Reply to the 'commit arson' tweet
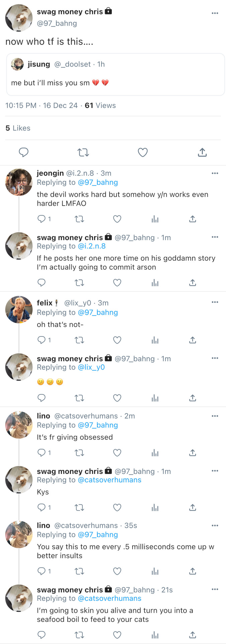This screenshot has height=644, width=226. [x=42, y=283]
